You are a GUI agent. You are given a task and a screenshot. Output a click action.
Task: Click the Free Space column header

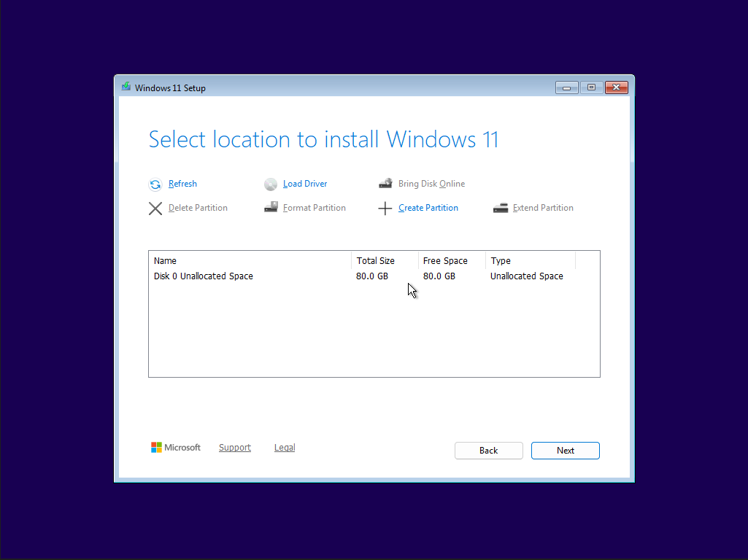(x=452, y=261)
